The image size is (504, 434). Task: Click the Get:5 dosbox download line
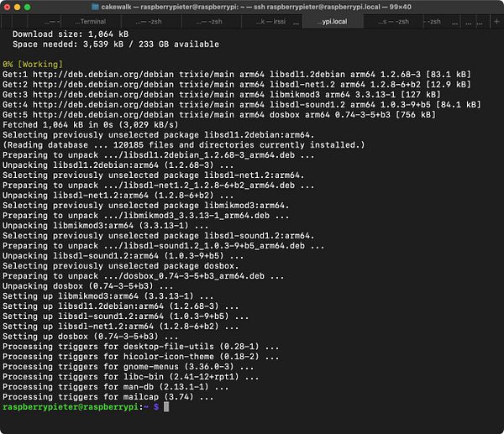(x=219, y=115)
